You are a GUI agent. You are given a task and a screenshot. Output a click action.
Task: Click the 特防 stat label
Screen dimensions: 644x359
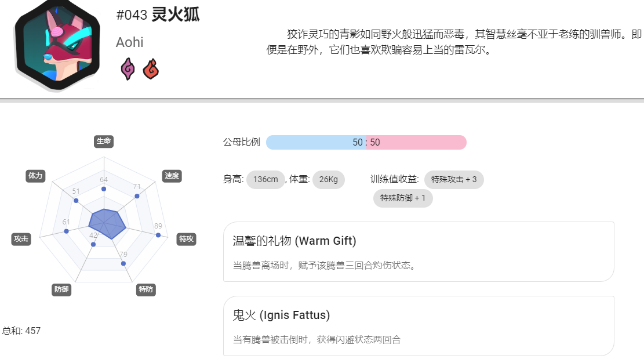pyautogui.click(x=146, y=289)
